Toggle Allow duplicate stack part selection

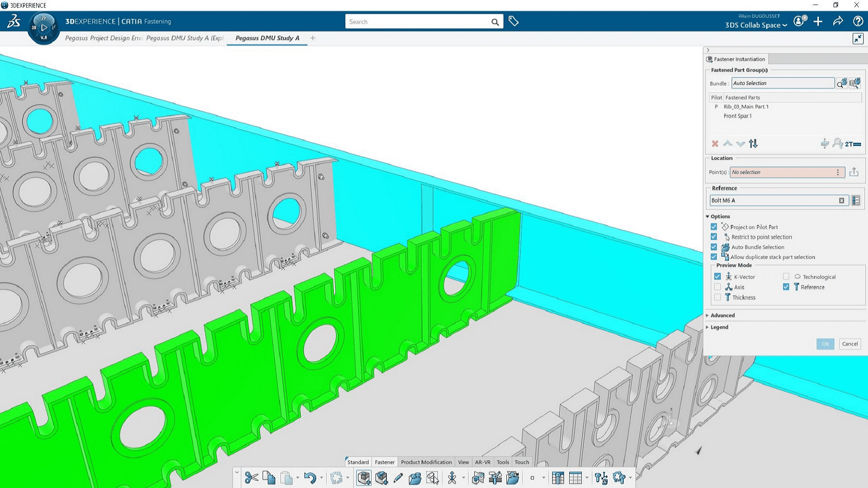coord(714,257)
